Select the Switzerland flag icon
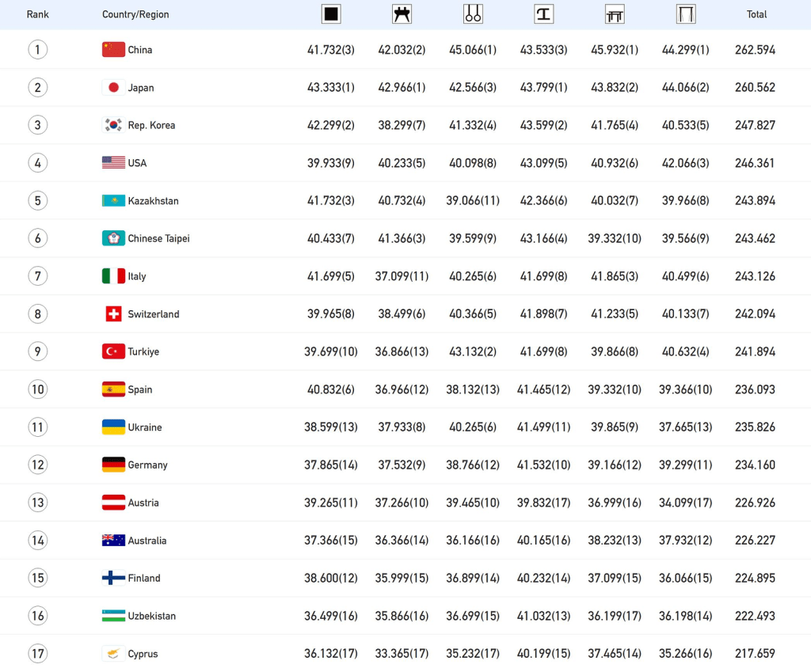This screenshot has height=672, width=811. coord(113,314)
